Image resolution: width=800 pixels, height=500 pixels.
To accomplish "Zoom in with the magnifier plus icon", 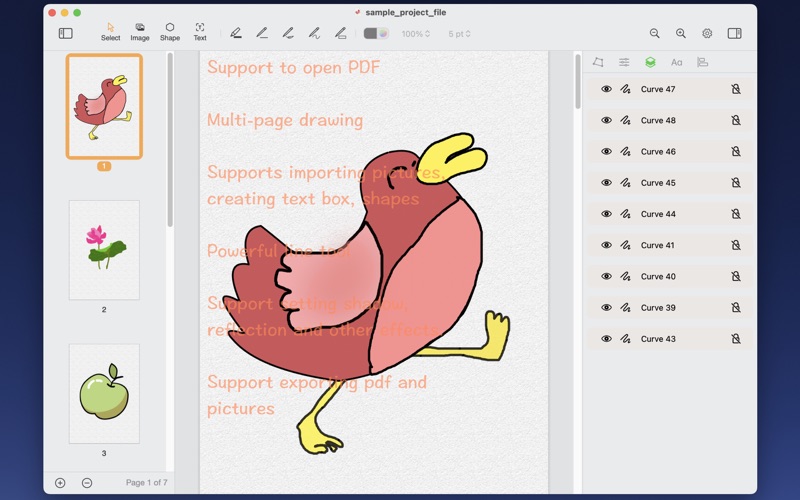I will pos(681,34).
